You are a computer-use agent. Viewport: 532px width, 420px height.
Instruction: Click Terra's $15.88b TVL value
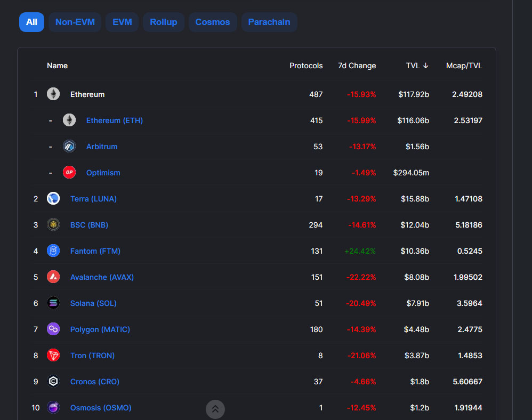tap(415, 199)
